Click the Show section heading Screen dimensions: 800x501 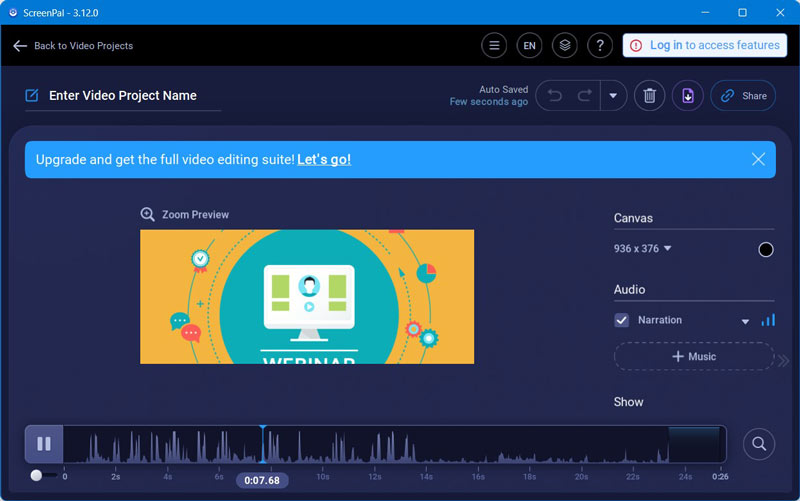[x=628, y=402]
